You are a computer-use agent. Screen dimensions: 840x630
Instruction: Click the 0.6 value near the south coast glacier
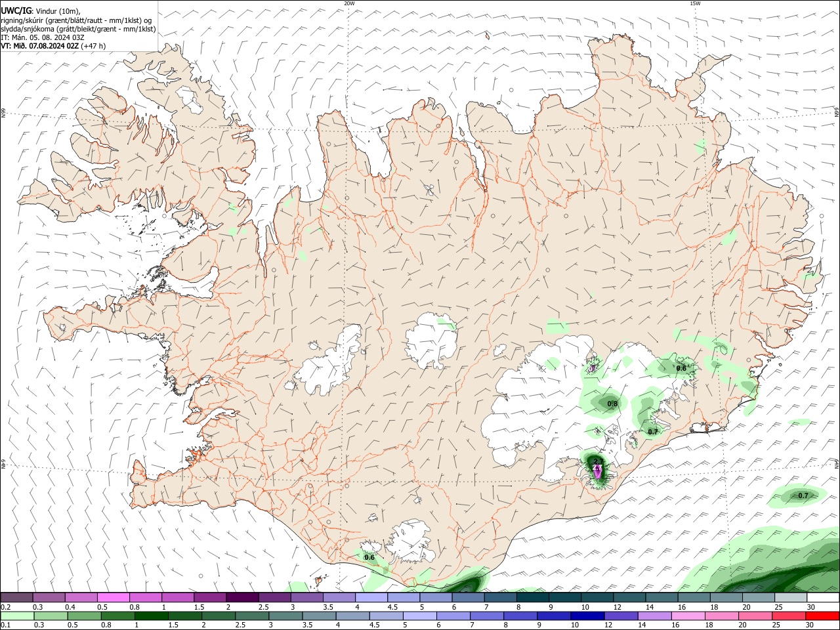[x=369, y=558]
